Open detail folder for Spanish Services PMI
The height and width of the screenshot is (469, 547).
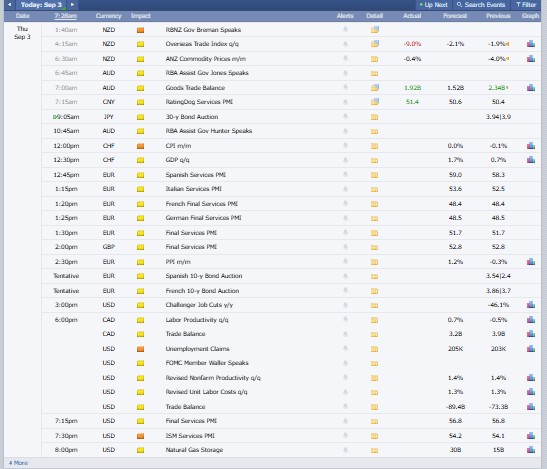(x=374, y=175)
